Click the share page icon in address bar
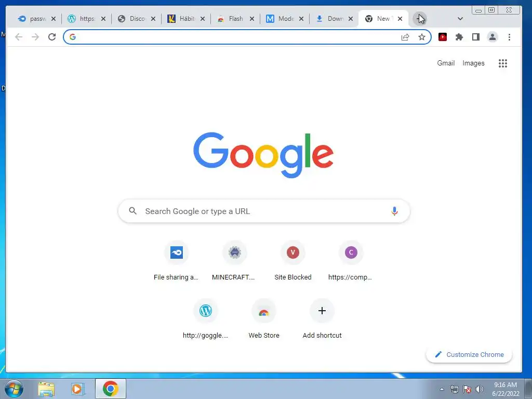Screen dimensions: 532x399 coord(405,37)
